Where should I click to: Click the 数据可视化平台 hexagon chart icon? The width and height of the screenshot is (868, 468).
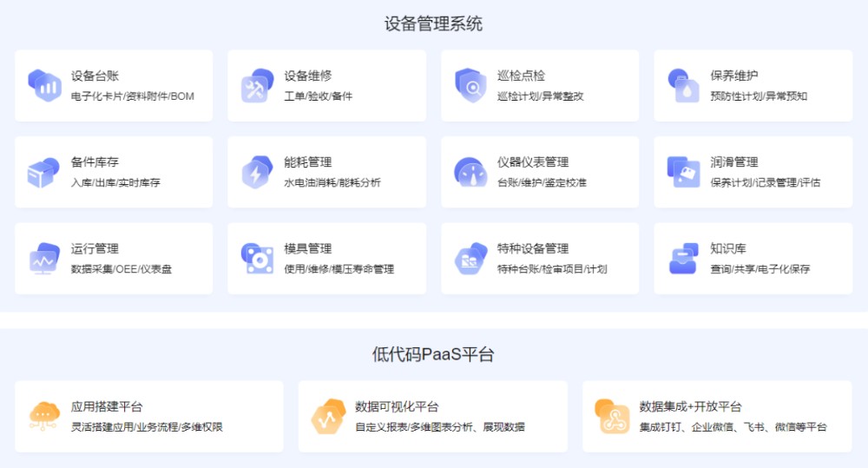pos(328,416)
